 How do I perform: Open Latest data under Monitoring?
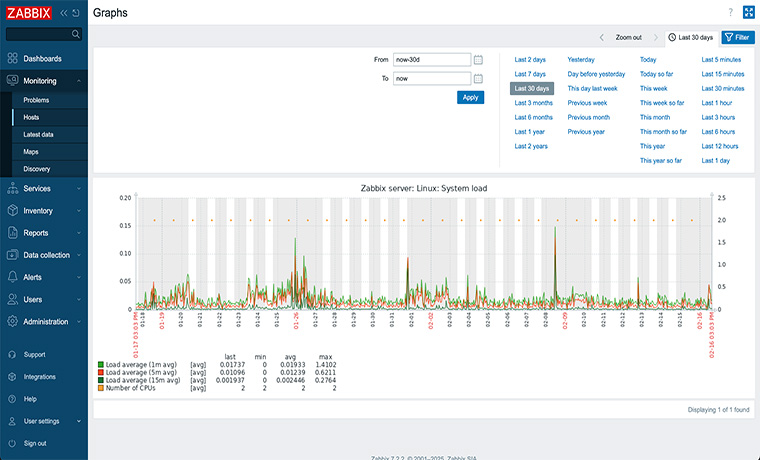(x=39, y=134)
